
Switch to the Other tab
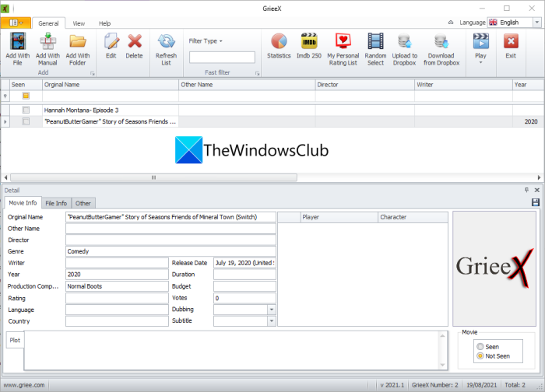click(83, 203)
